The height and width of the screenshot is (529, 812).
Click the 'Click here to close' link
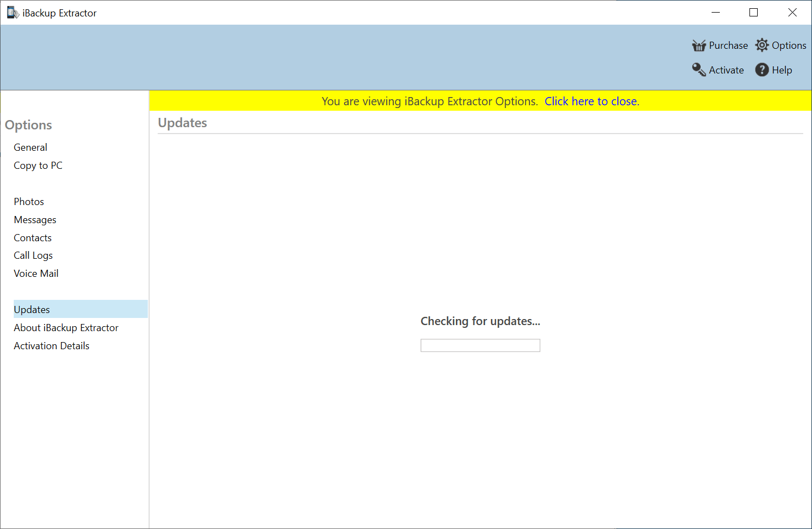tap(591, 101)
